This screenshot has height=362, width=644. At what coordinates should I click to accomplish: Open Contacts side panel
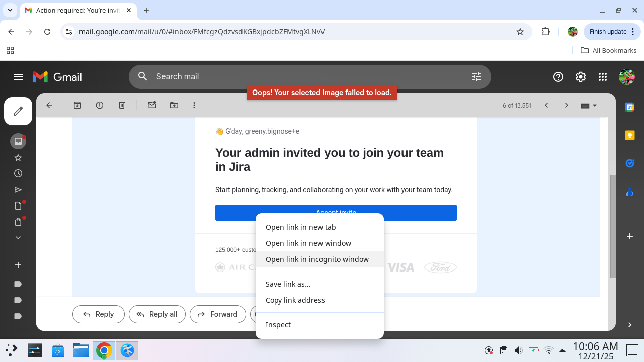tap(630, 192)
